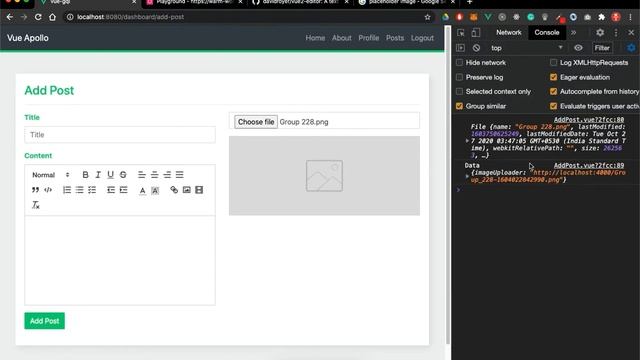The width and height of the screenshot is (640, 360).
Task: Click the Logout nav link
Action: pos(422,38)
